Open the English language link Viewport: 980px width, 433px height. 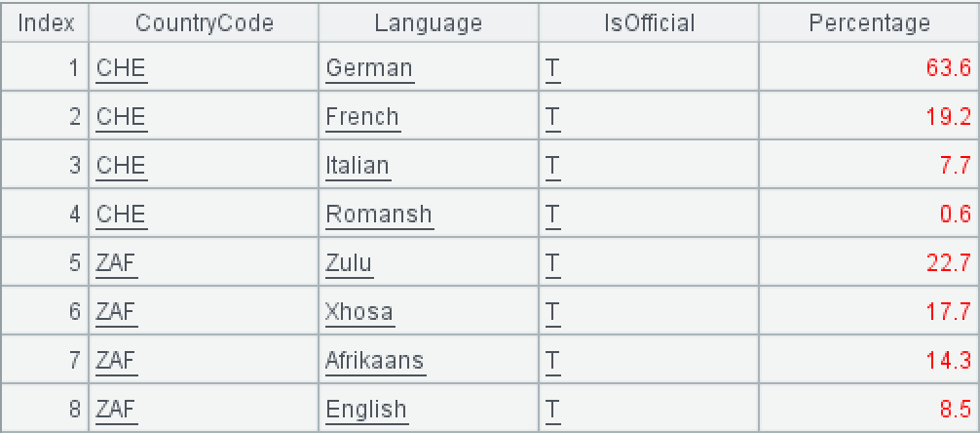pyautogui.click(x=366, y=410)
